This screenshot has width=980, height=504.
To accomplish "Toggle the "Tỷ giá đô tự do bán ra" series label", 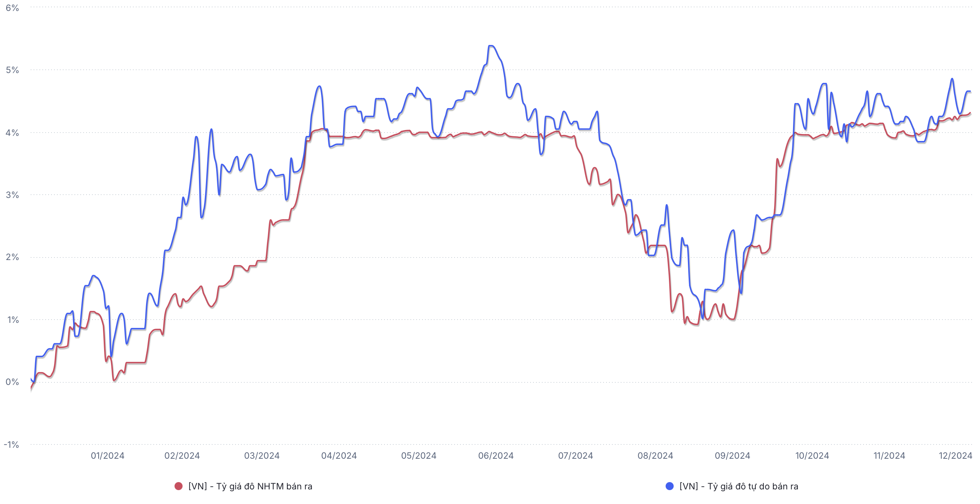I will click(738, 486).
